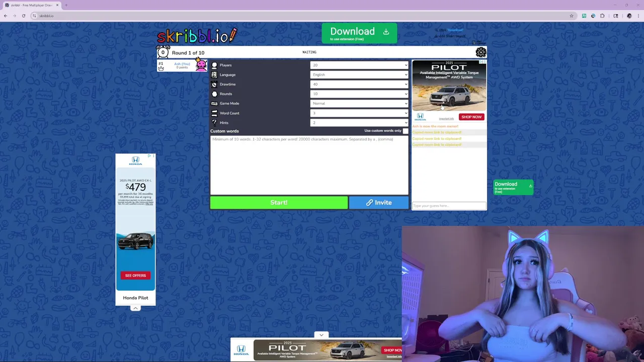Click SHOP NOW in the bottom banner
This screenshot has width=644, height=362.
(392, 350)
